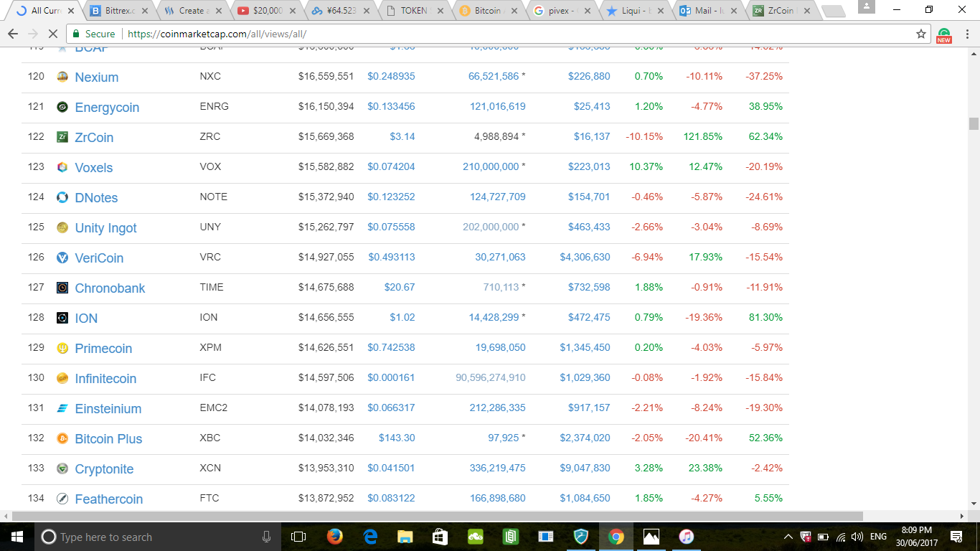The width and height of the screenshot is (980, 551).
Task: Click the Infinitecoin logo icon
Action: [62, 378]
